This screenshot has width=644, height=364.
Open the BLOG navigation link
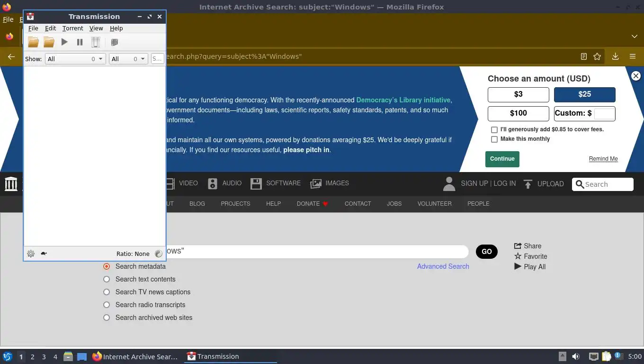[197, 204]
